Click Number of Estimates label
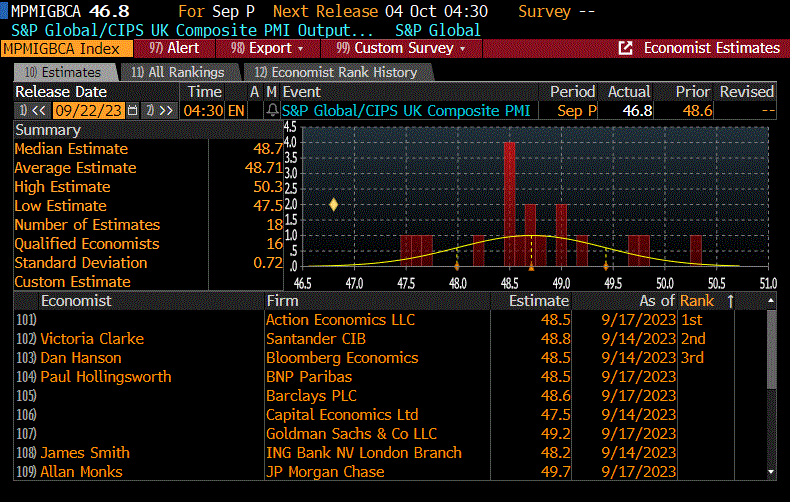Image resolution: width=790 pixels, height=502 pixels. pyautogui.click(x=87, y=225)
